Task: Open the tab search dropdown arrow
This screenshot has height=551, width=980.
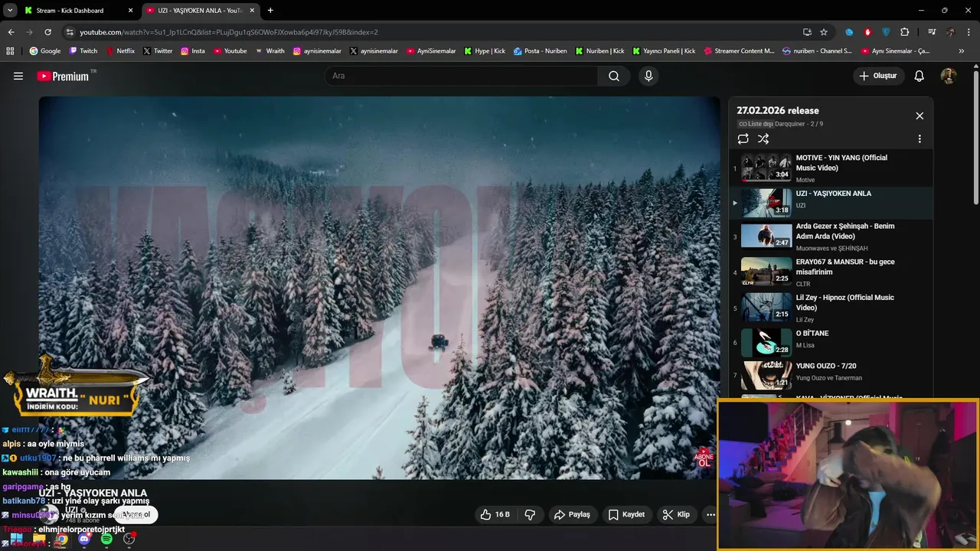Action: [10, 11]
